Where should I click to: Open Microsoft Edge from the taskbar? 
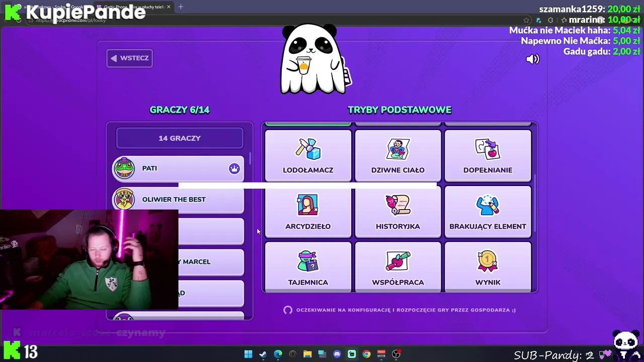[x=278, y=354]
